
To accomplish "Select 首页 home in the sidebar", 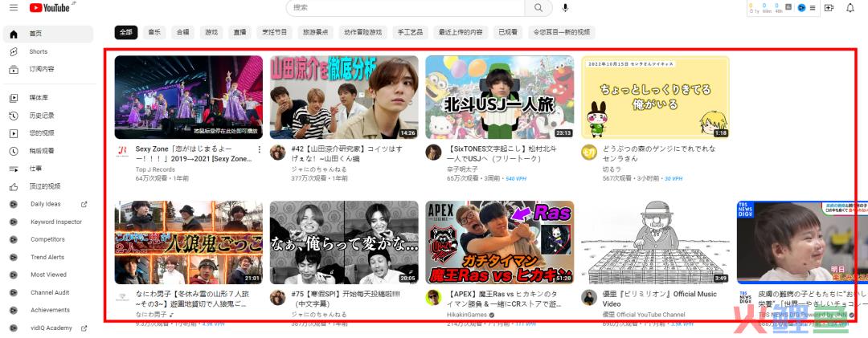I will [48, 34].
